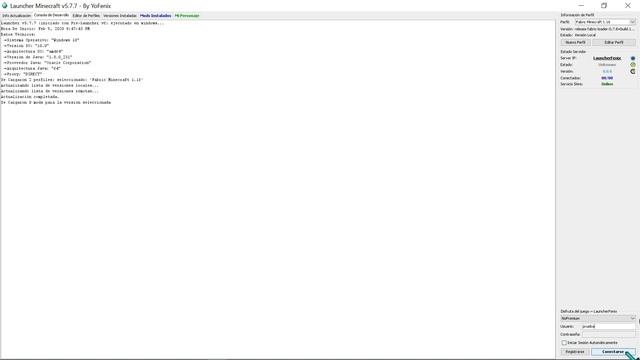
Task: Click the dark icon beside Versión
Action: pyautogui.click(x=633, y=71)
